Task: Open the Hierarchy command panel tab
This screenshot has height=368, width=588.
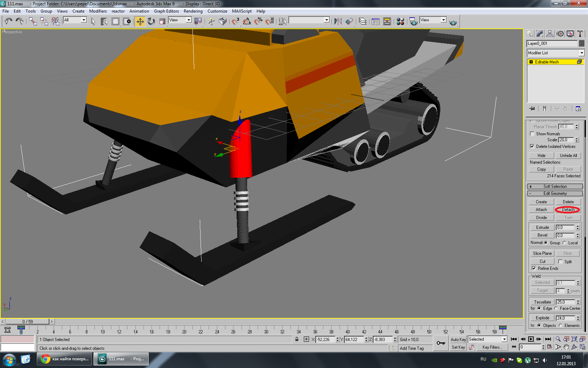Action: 550,34
